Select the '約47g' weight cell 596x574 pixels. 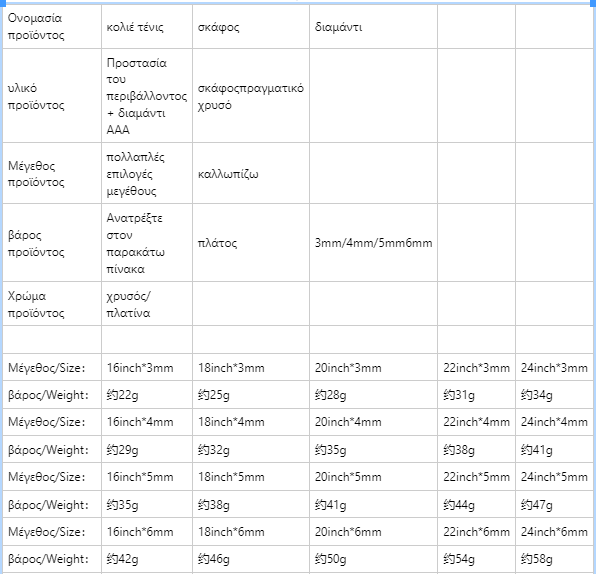pos(555,504)
